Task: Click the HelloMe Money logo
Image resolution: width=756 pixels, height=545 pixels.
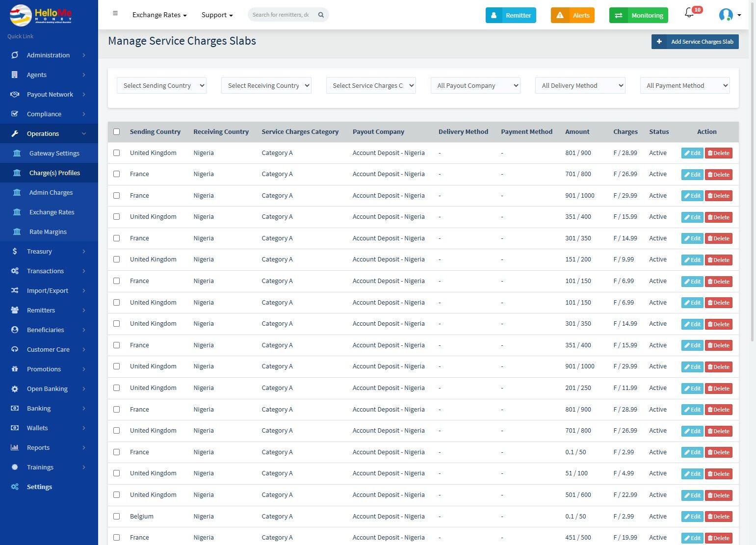Action: [41, 15]
